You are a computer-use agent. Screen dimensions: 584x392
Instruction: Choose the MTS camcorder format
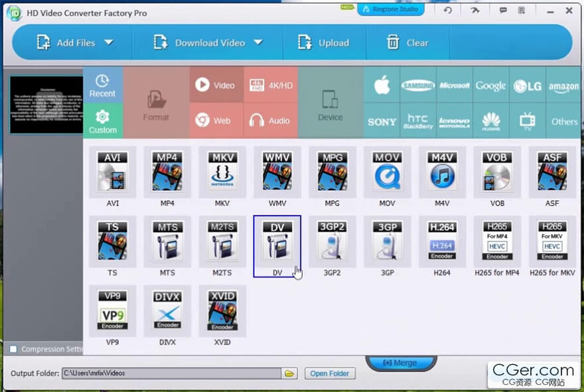point(167,241)
